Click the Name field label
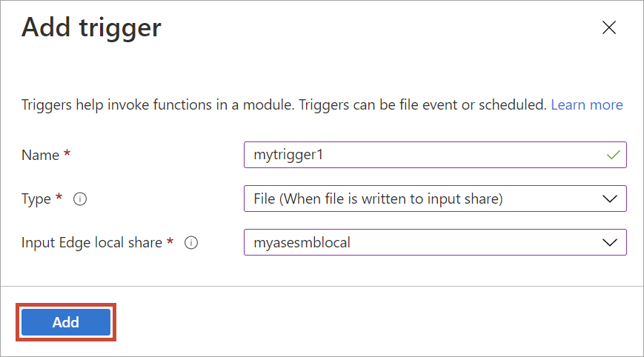The image size is (644, 357). point(40,155)
